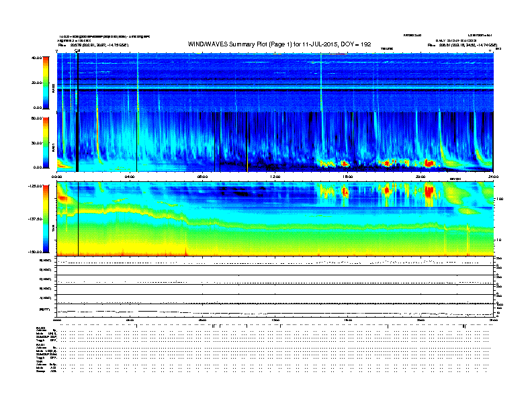Click the -125.00 label on TNR color scale
Screen dimensions: 532x411
35,186
